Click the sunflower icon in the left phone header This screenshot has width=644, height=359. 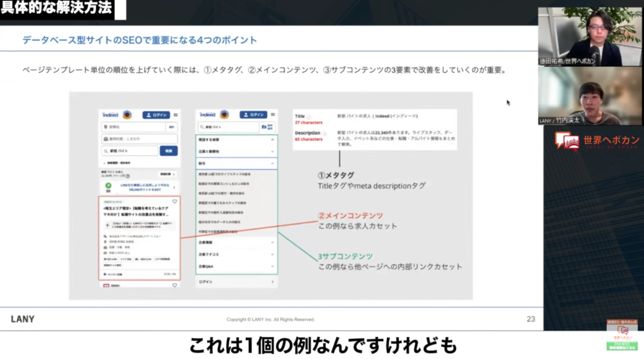click(x=127, y=114)
